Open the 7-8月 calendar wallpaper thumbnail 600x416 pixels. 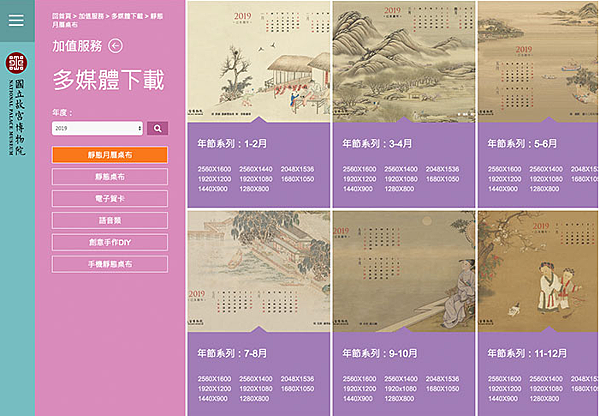pyautogui.click(x=258, y=271)
